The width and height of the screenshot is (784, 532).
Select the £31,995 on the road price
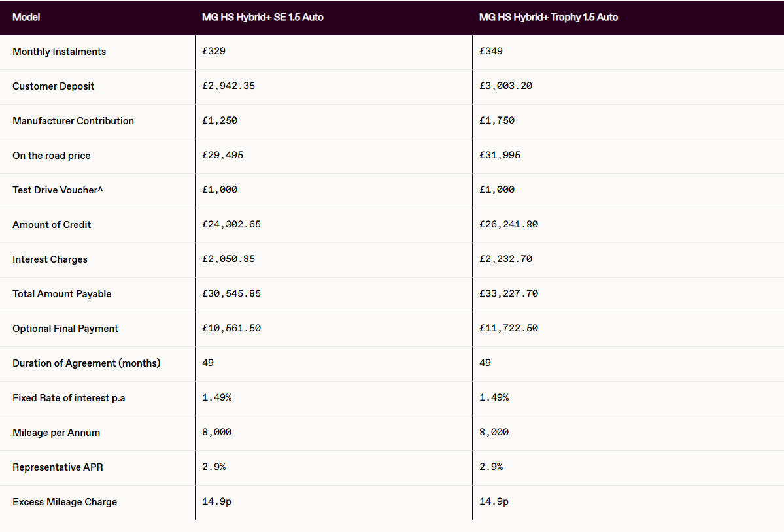[x=500, y=155]
